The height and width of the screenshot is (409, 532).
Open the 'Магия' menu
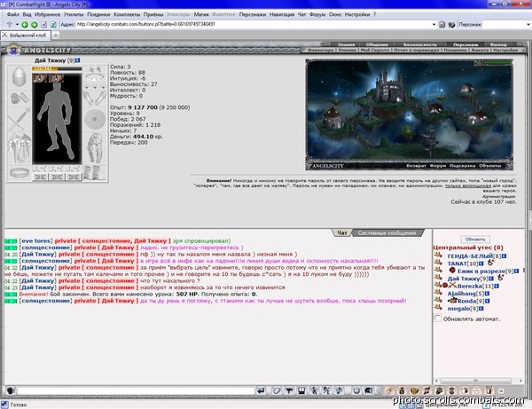pos(201,14)
